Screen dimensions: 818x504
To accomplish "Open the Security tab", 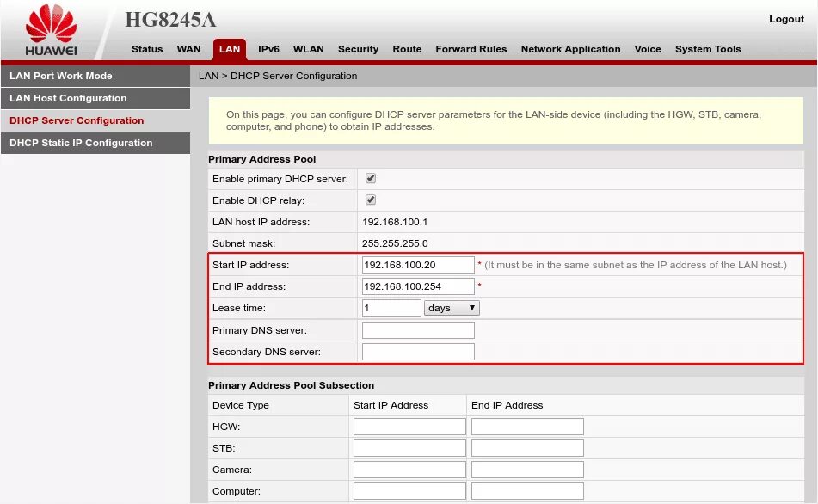I will pos(358,49).
